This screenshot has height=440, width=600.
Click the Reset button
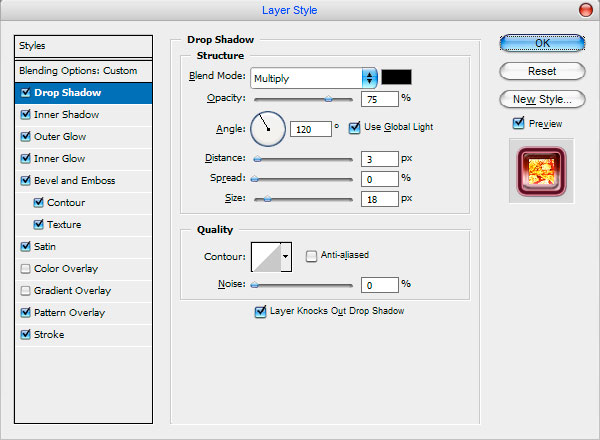[x=542, y=71]
